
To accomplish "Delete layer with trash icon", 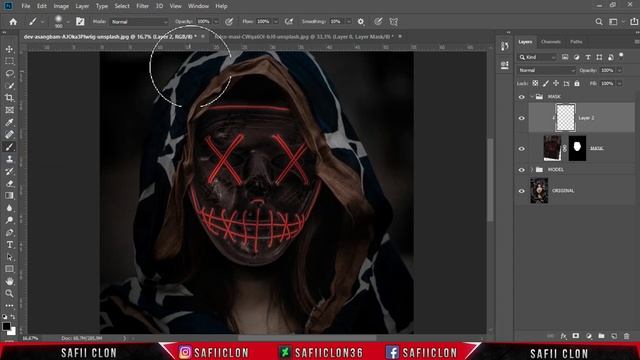I will [x=627, y=336].
